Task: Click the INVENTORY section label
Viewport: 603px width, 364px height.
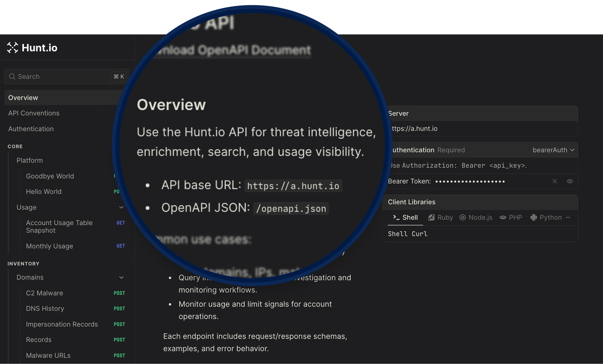Action: (x=23, y=264)
